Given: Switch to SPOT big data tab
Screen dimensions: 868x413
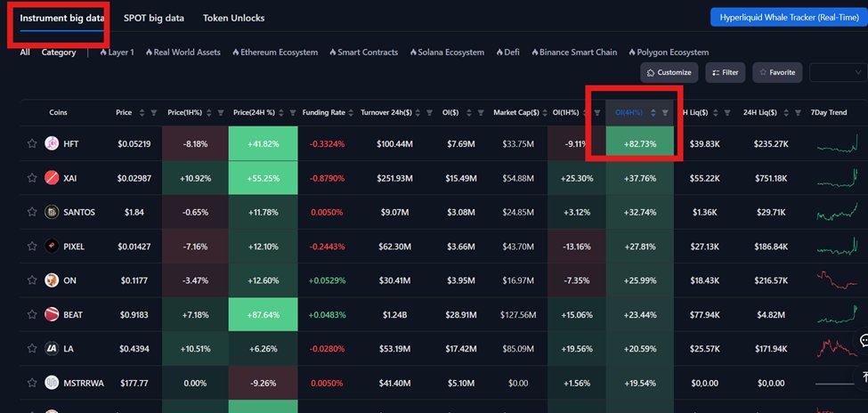Looking at the screenshot, I should [154, 18].
